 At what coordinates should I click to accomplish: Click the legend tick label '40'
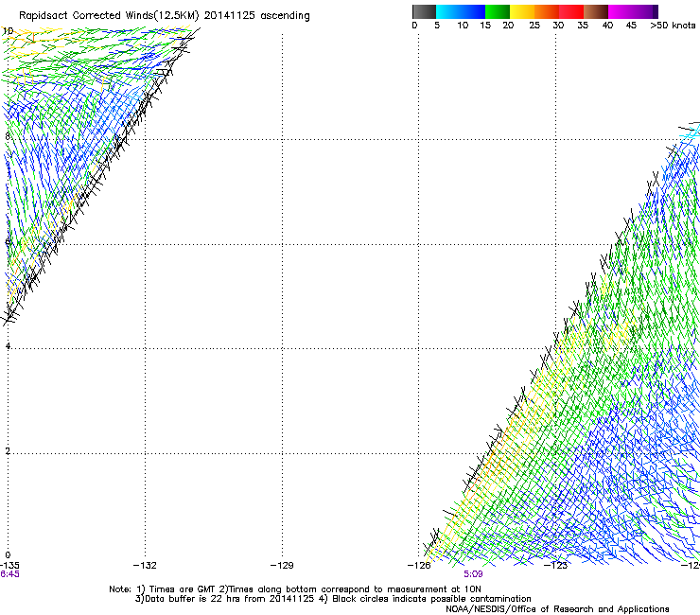coord(607,26)
